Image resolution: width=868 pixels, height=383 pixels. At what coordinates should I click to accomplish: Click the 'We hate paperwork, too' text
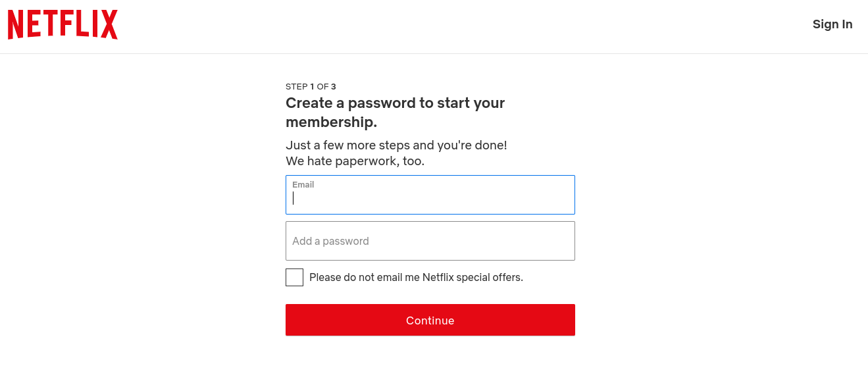[x=356, y=161]
